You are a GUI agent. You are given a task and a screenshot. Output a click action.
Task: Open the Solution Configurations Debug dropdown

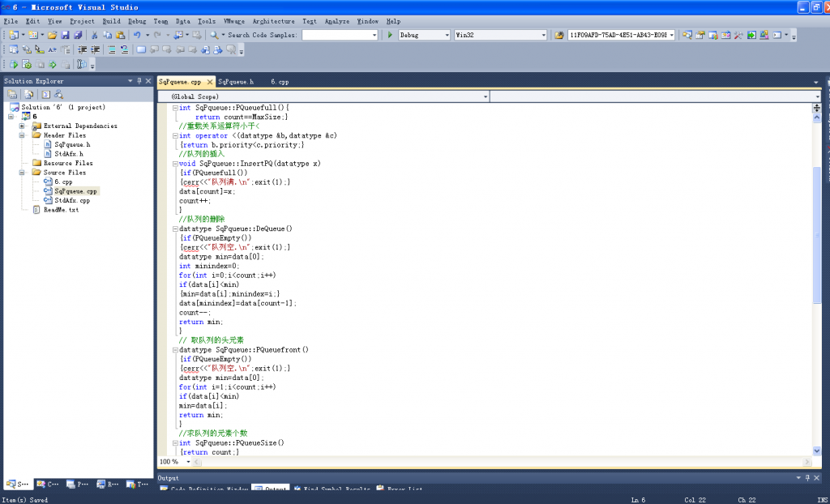pos(447,35)
